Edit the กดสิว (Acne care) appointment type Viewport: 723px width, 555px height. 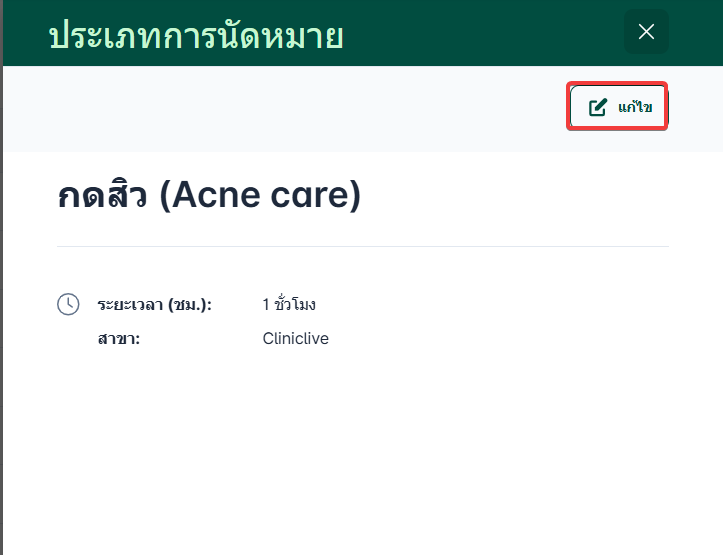coord(618,107)
